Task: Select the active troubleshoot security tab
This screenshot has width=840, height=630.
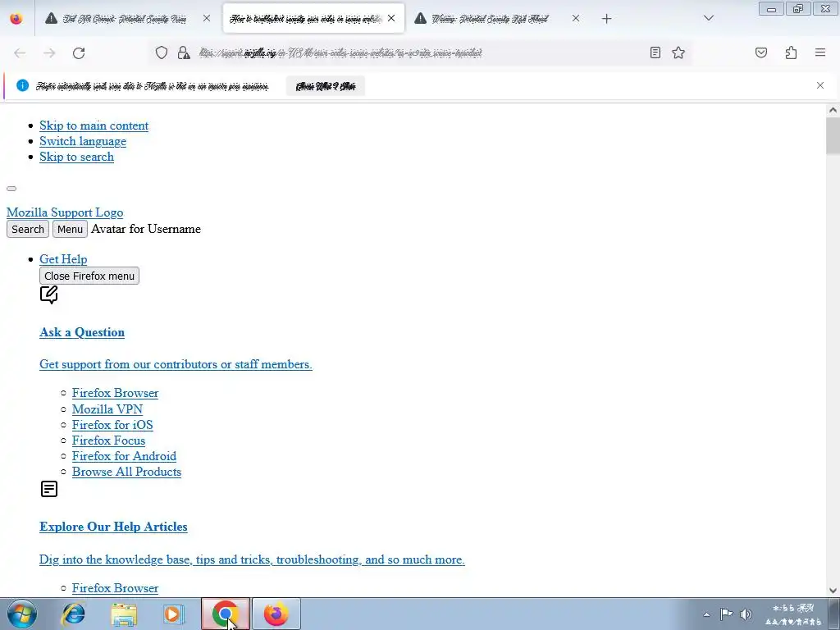Action: [305, 19]
